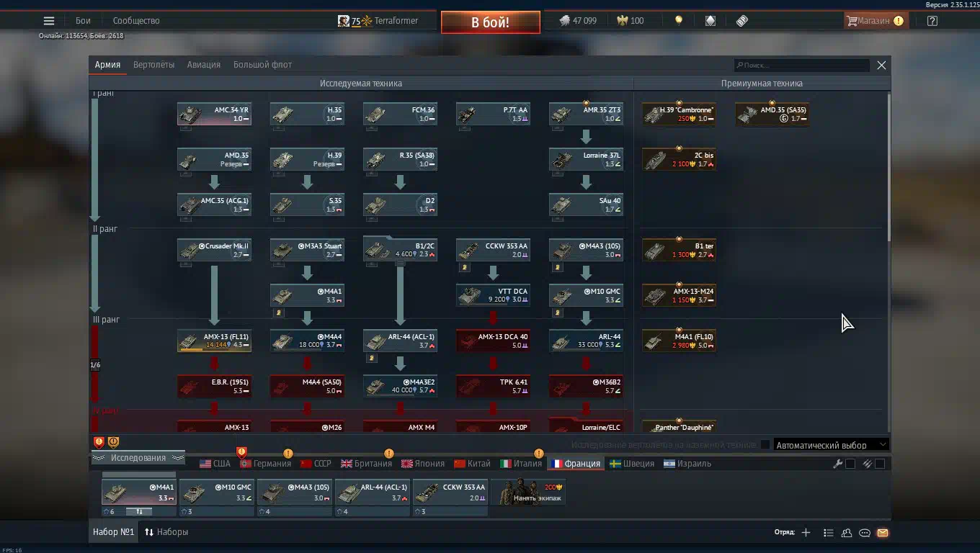Open the Бои menu
The image size is (980, 553).
[x=83, y=21]
